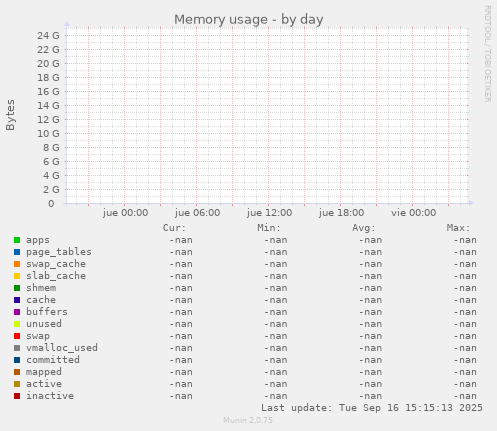Click the '24 G' y-axis label
This screenshot has width=497, height=431.
(x=48, y=35)
